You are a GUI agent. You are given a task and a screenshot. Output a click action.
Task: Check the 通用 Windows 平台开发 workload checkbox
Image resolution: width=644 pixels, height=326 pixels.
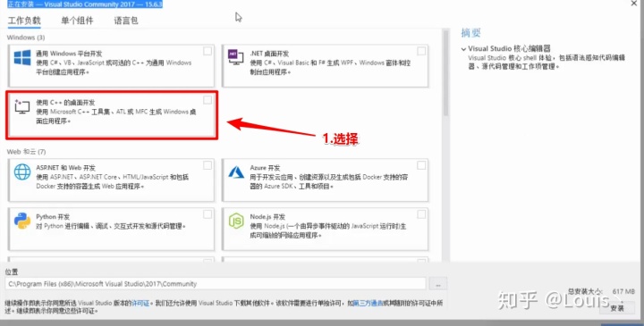[208, 51]
